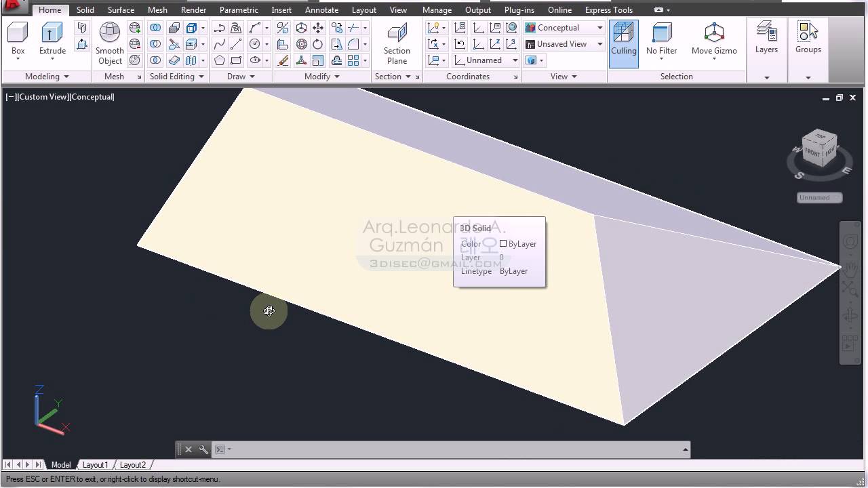Click the UCS Previous icon

tap(460, 44)
